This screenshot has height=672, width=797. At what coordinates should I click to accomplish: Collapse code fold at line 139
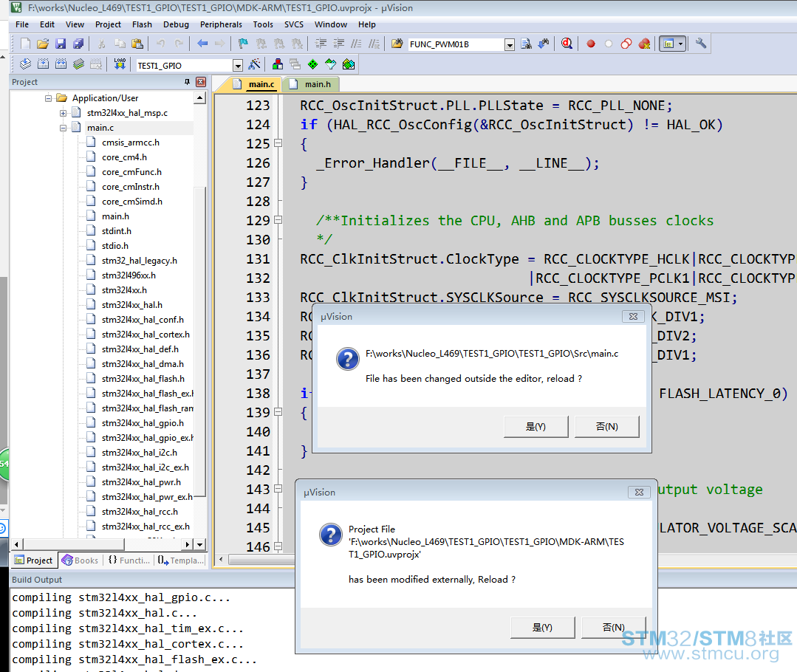[278, 412]
